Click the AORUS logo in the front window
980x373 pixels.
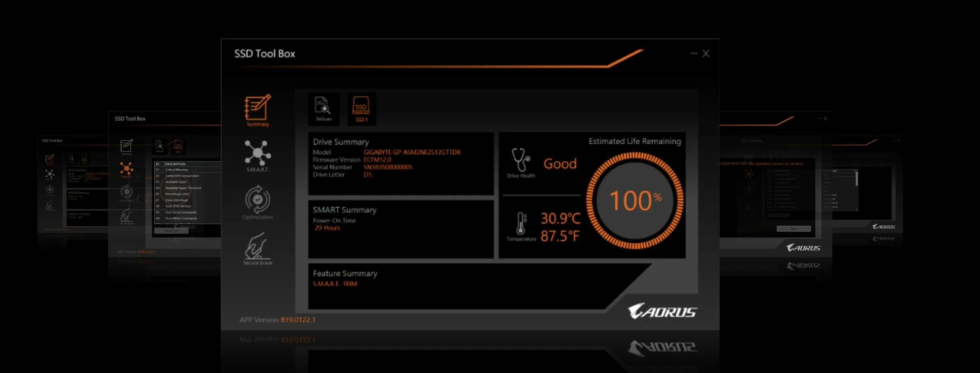pos(662,311)
